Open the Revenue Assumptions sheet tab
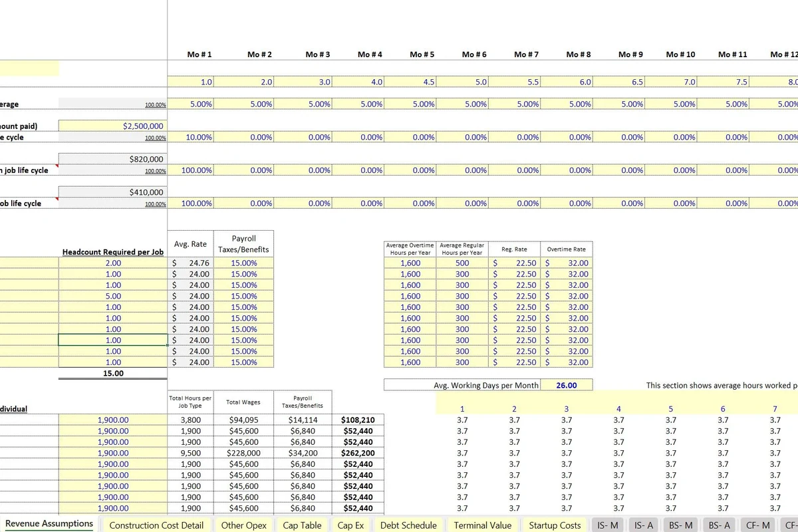Image resolution: width=798 pixels, height=532 pixels. pyautogui.click(x=49, y=524)
